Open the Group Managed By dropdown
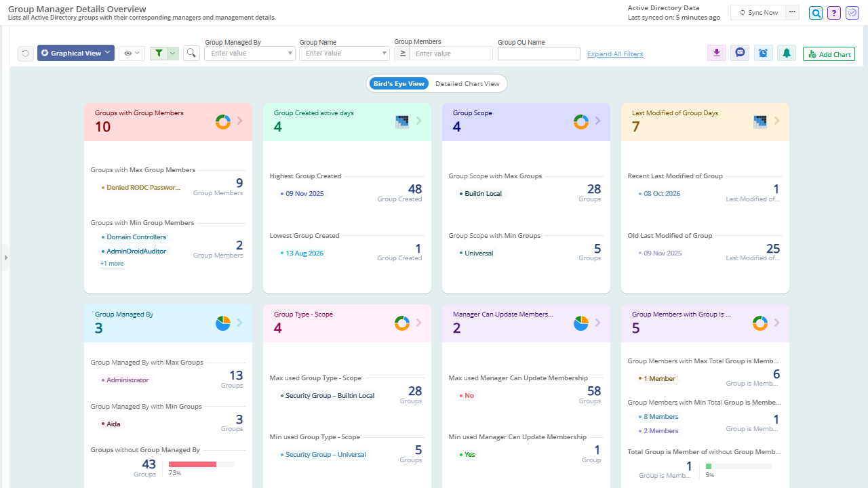Viewport: 868px width, 488px height. (x=250, y=53)
